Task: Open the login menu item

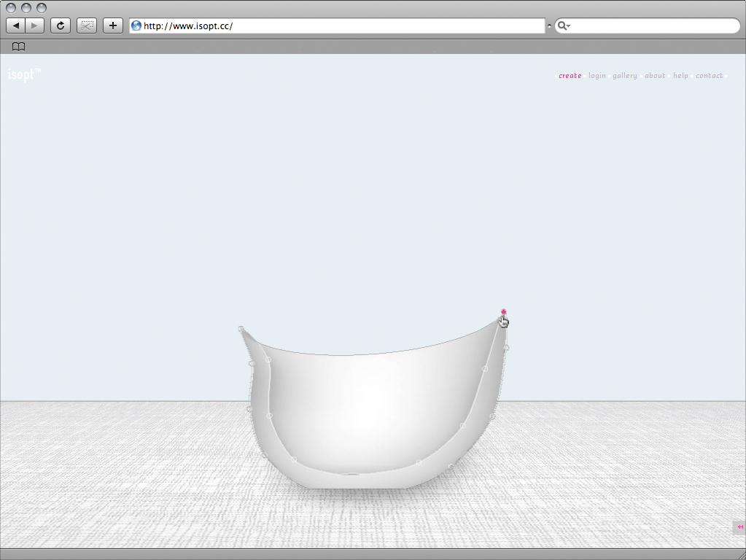Action: click(x=597, y=76)
